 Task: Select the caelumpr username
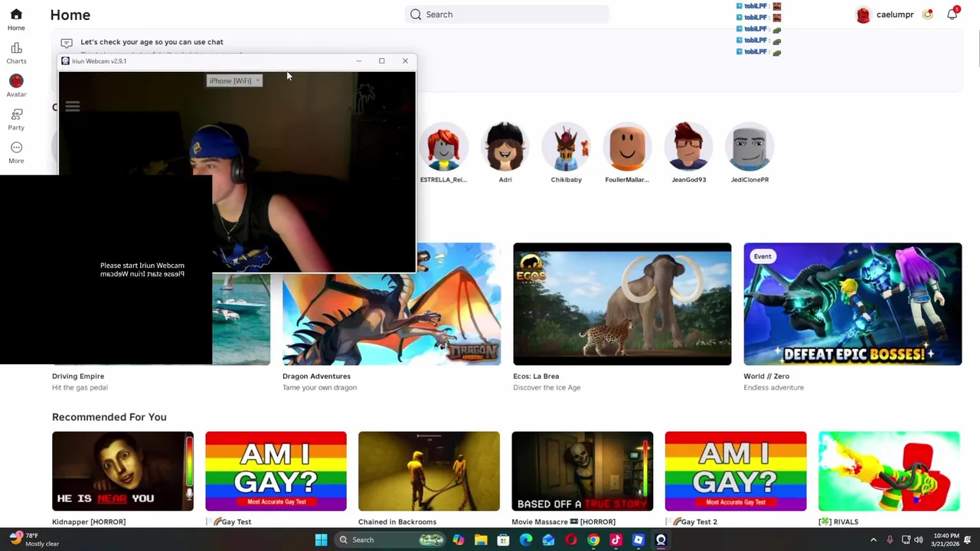pyautogui.click(x=895, y=15)
